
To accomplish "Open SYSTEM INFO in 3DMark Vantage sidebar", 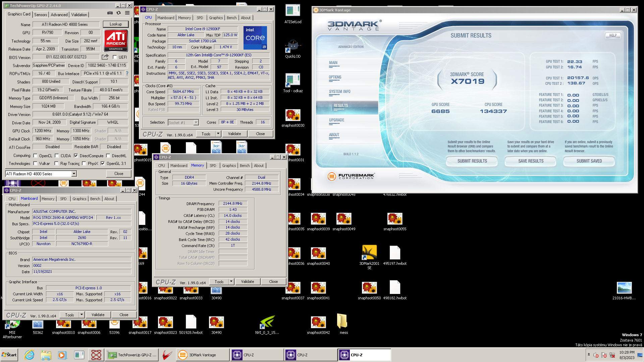I will [x=339, y=92].
